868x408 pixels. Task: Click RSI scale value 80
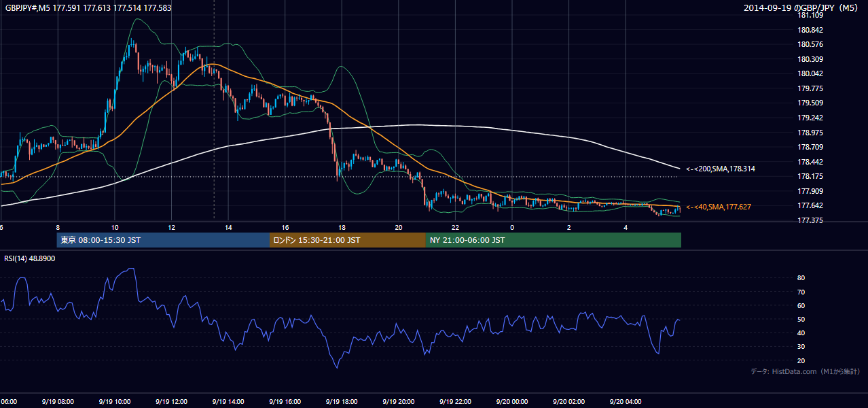point(801,278)
